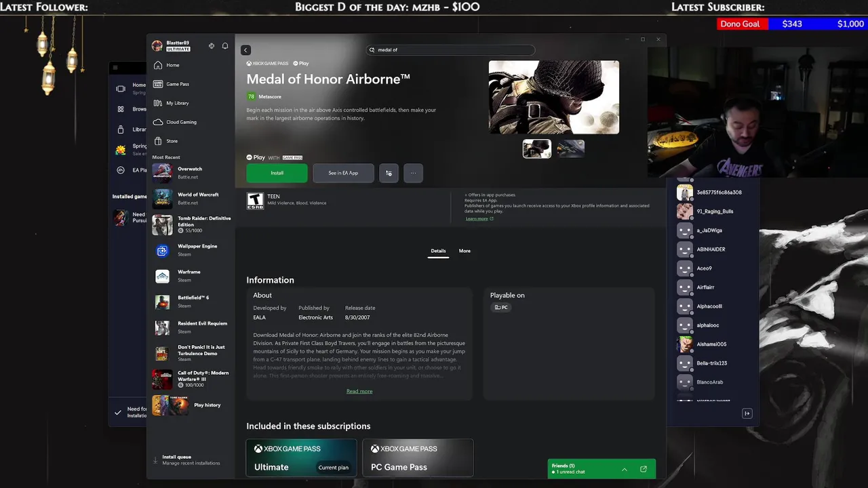
Task: Collapse the viewer list panel arrow
Action: point(747,413)
